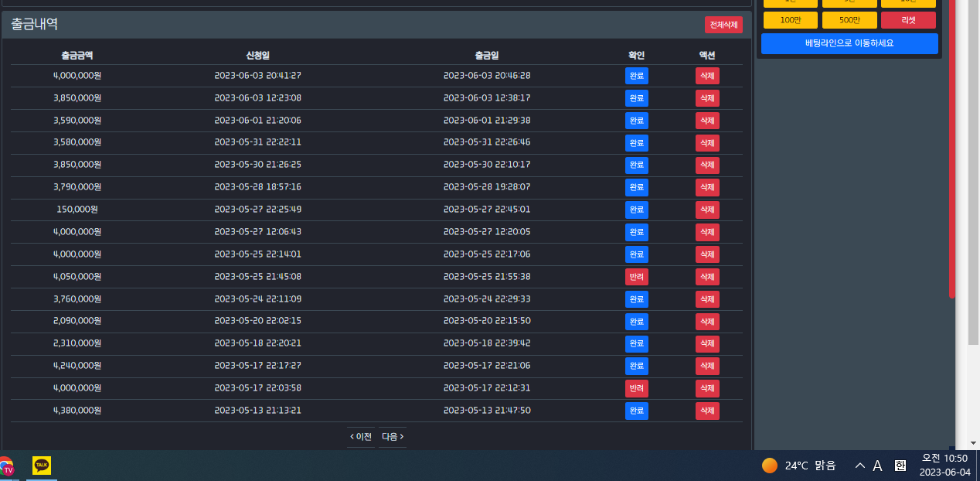Show hidden system tray icons chevron
980x481 pixels.
(x=860, y=466)
